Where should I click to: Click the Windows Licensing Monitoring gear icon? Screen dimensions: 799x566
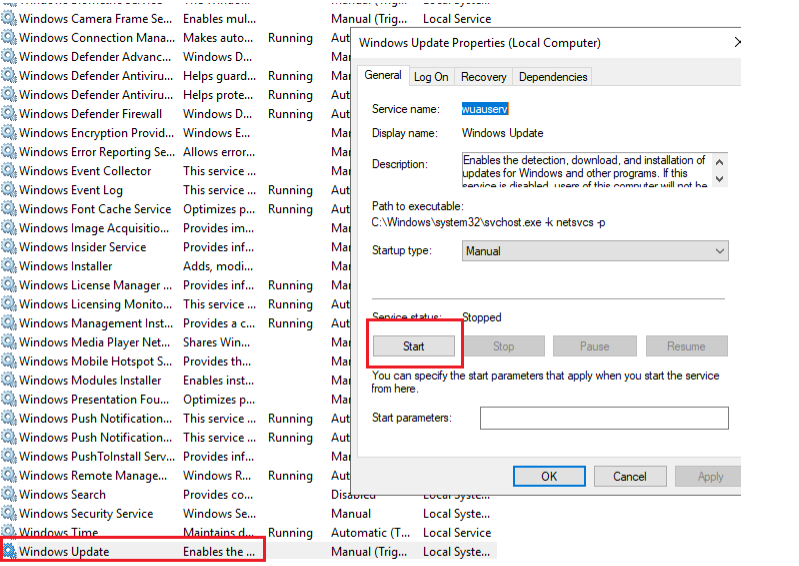click(9, 304)
